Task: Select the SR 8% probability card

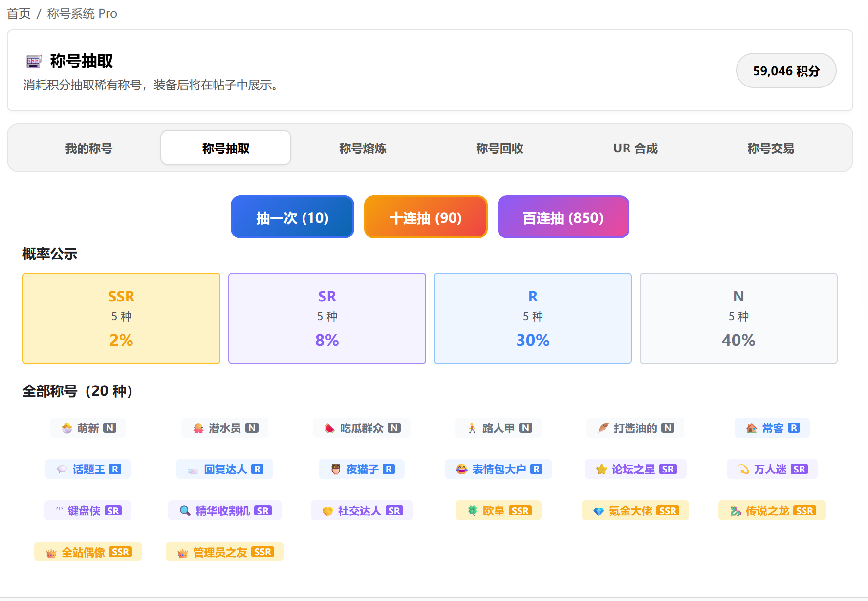Action: click(x=327, y=318)
